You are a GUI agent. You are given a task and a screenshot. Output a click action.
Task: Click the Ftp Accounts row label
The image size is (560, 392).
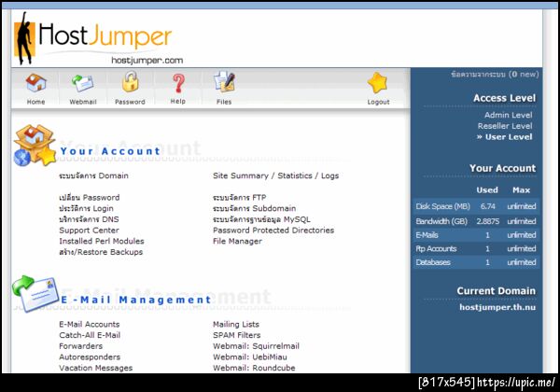pyautogui.click(x=436, y=248)
